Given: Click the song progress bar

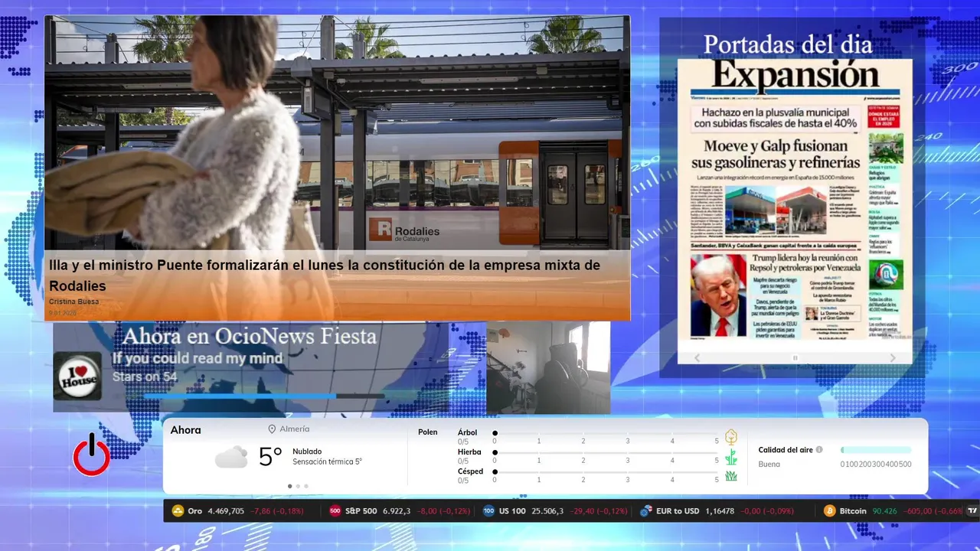Looking at the screenshot, I should 263,396.
